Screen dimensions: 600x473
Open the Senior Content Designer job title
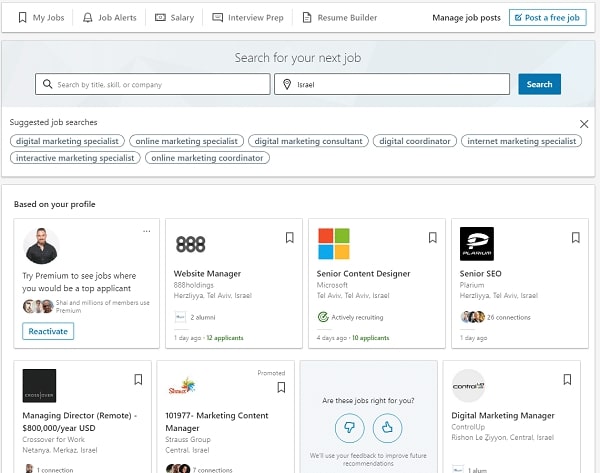[x=364, y=274]
